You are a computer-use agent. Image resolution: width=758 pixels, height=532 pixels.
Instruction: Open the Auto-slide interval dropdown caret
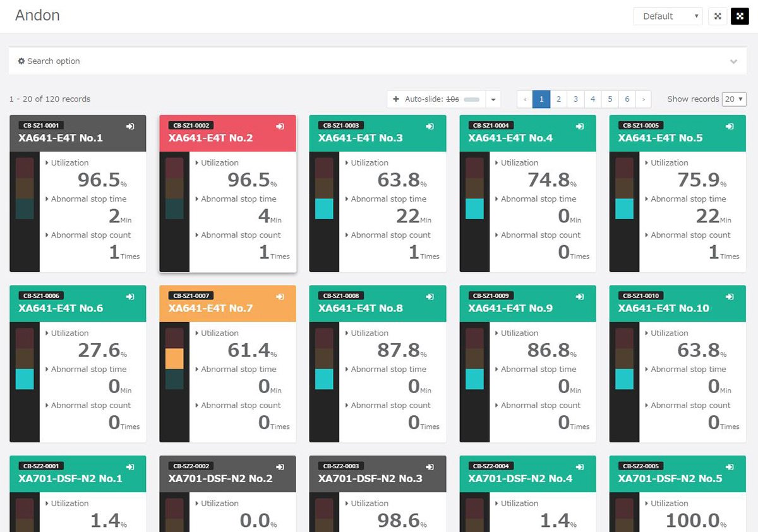pyautogui.click(x=493, y=99)
